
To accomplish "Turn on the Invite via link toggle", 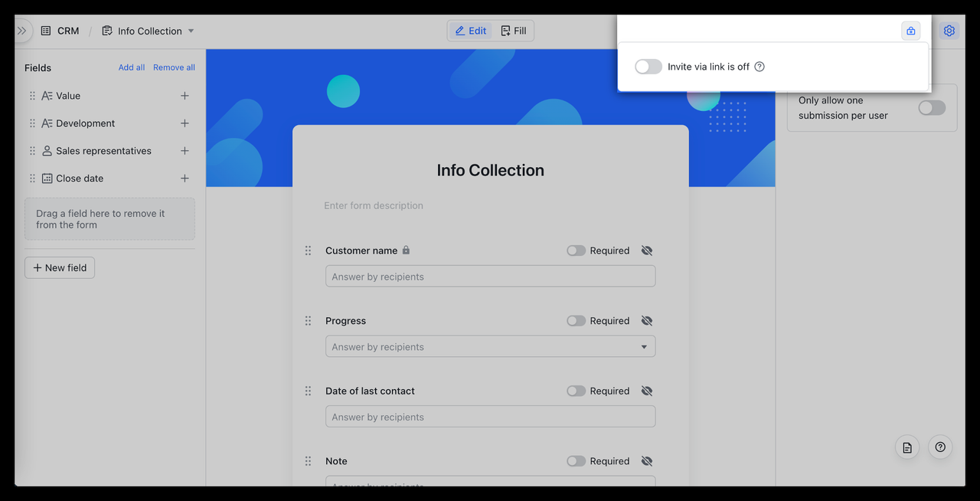I will coord(648,67).
